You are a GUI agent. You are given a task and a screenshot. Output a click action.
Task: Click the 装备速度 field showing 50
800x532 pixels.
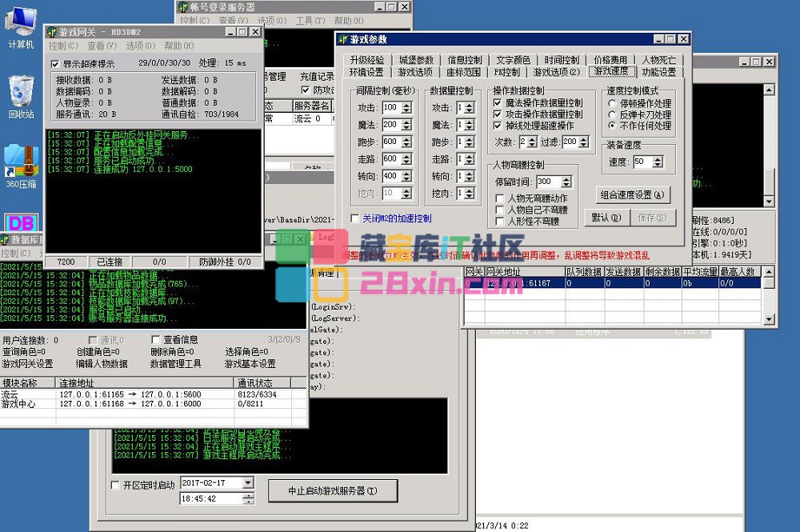click(x=643, y=162)
